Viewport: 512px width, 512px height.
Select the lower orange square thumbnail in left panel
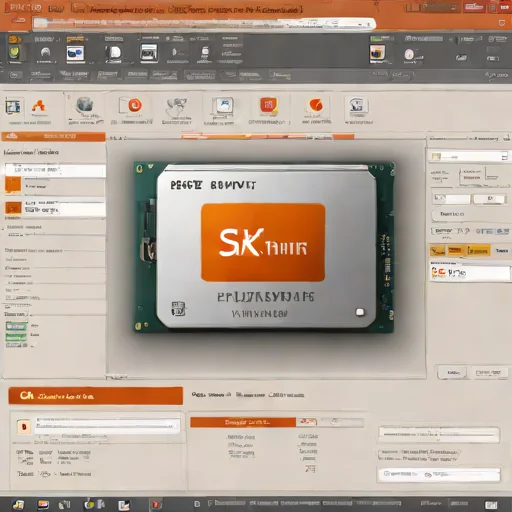pyautogui.click(x=13, y=208)
